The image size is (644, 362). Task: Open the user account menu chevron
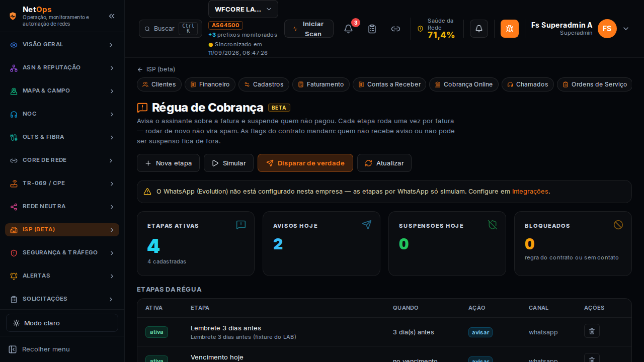coord(626,29)
